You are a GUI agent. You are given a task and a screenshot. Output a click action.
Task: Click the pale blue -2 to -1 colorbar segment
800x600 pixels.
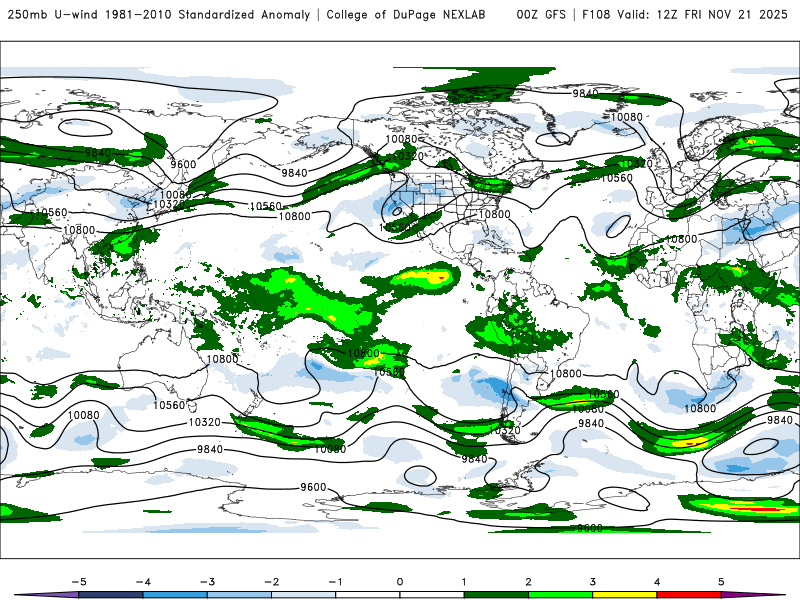point(304,595)
